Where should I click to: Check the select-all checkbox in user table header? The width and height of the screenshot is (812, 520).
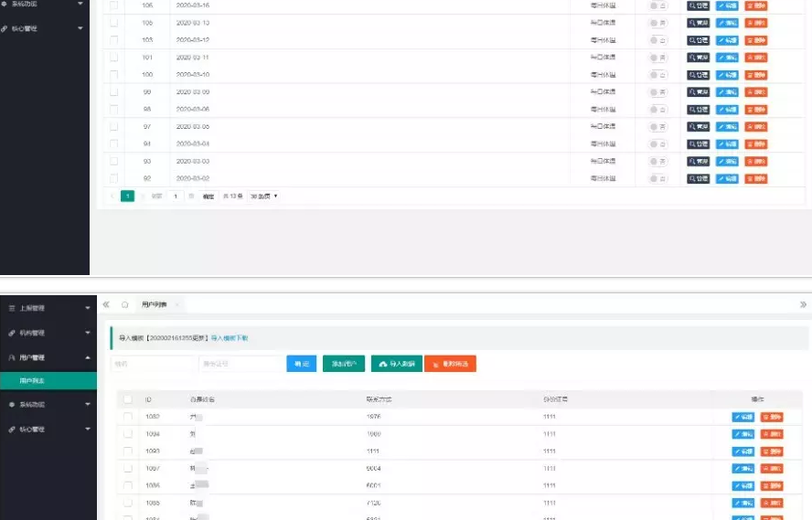128,399
